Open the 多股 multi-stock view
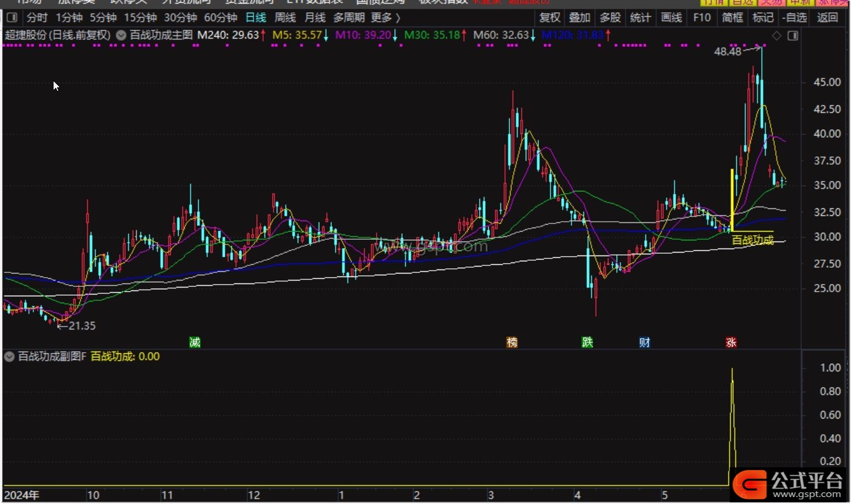The image size is (852, 504). click(610, 17)
